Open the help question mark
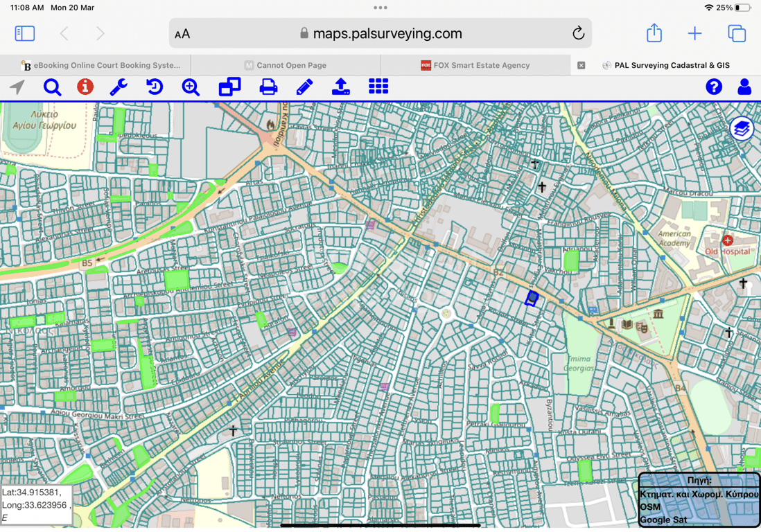 pyautogui.click(x=714, y=87)
